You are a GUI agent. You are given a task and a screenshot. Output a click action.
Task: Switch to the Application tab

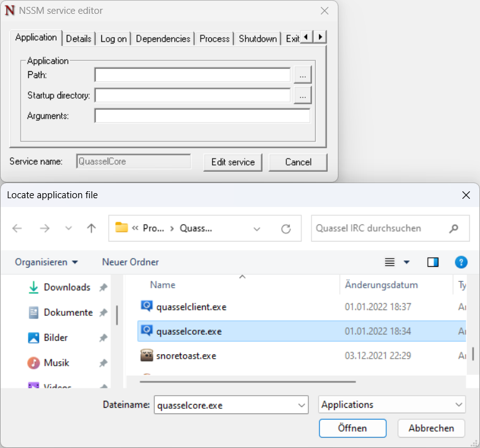pos(36,38)
